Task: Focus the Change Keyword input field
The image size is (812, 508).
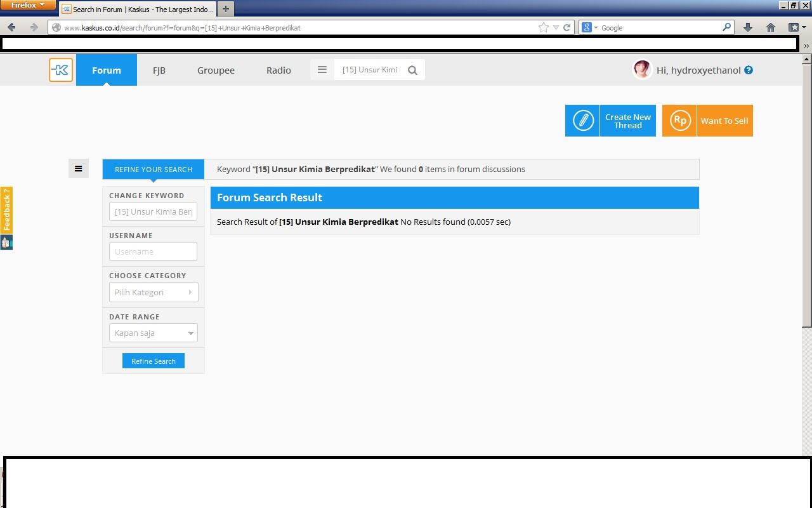Action: [153, 211]
